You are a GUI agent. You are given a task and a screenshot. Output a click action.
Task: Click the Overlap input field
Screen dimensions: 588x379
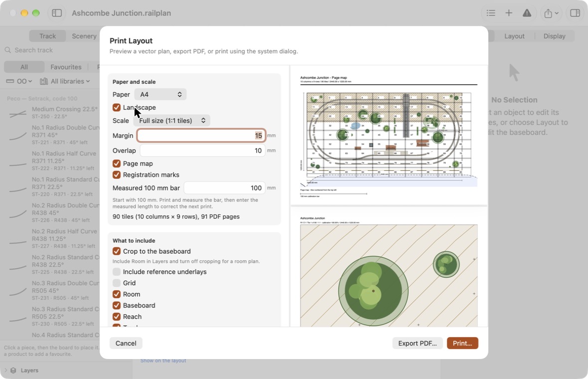pyautogui.click(x=202, y=151)
